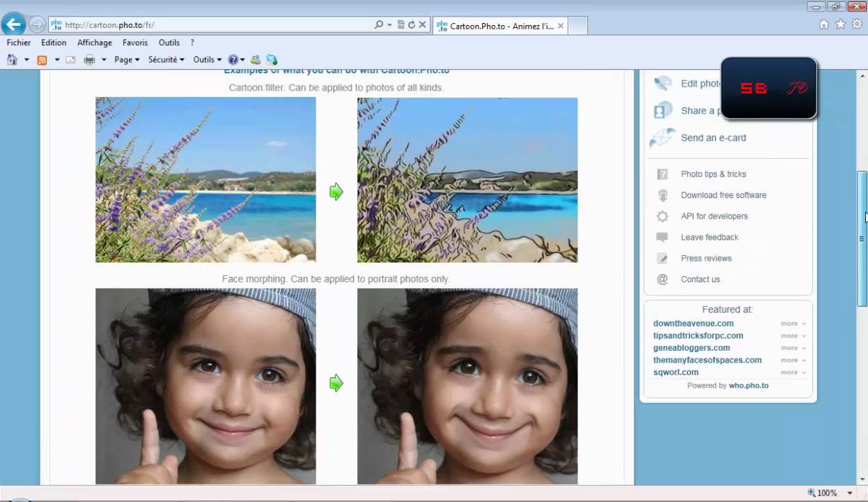Click the RSS feeds icon
Viewport: 868px width, 502px height.
42,60
